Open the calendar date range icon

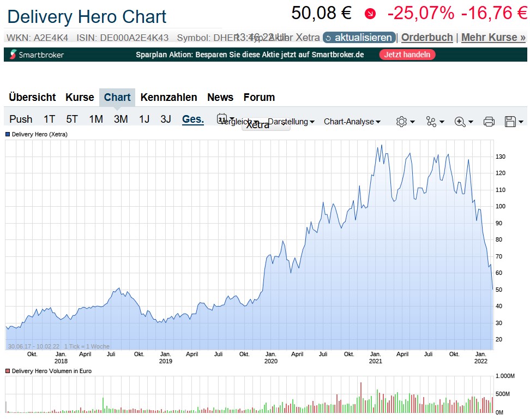click(x=222, y=119)
